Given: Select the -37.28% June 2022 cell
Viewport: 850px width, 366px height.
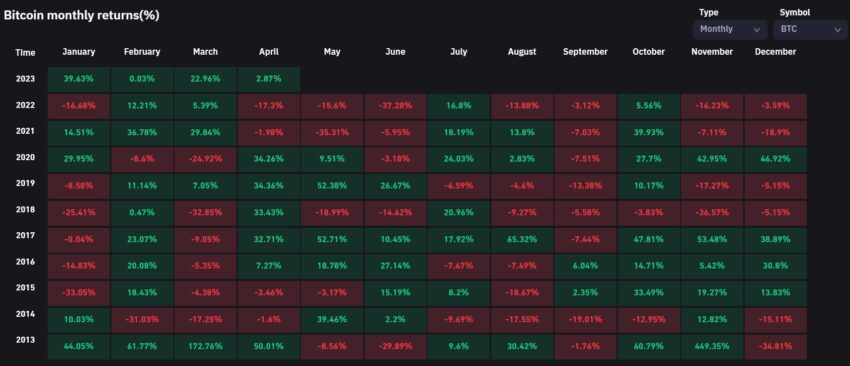Looking at the screenshot, I should [395, 106].
